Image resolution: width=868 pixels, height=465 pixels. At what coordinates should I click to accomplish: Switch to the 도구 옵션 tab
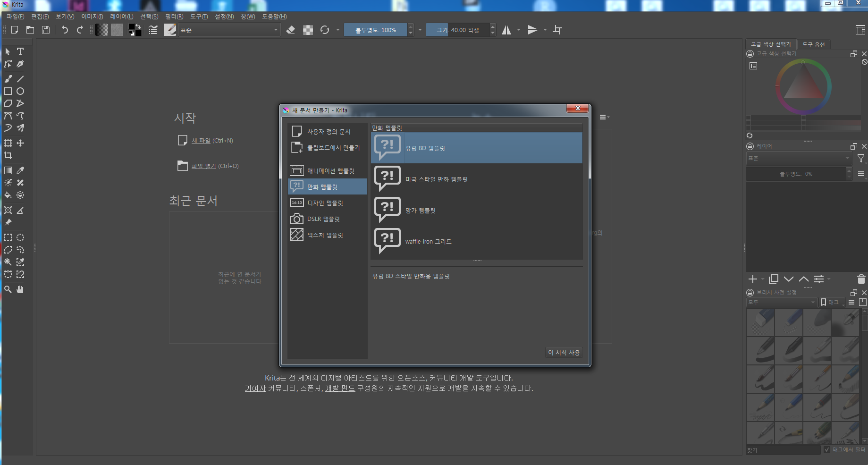pos(814,44)
